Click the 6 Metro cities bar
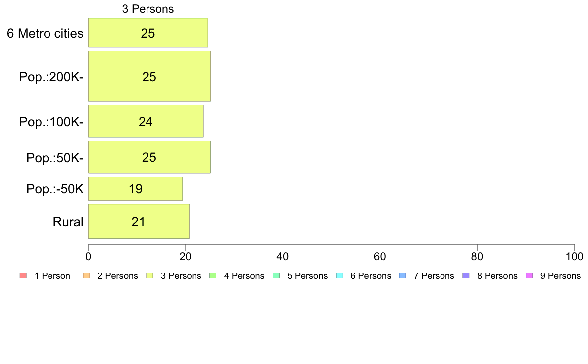This screenshot has width=588, height=364. 147,33
